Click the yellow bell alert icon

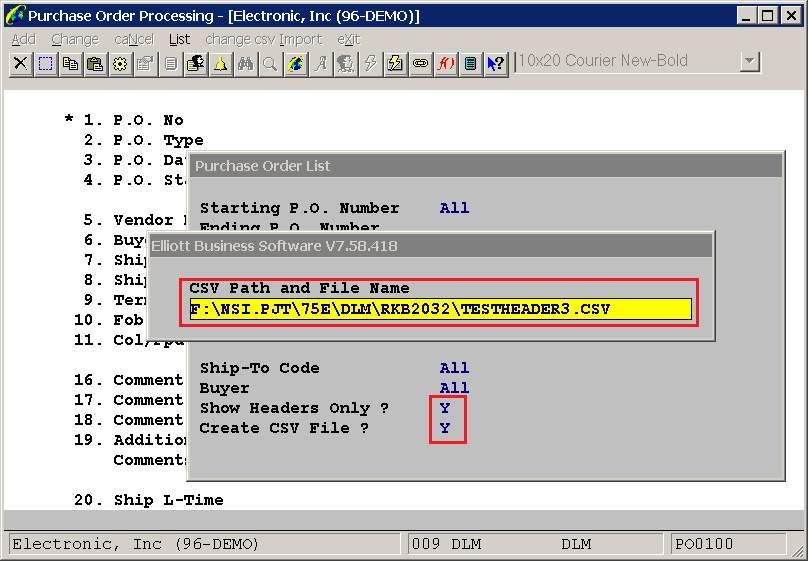pyautogui.click(x=221, y=63)
